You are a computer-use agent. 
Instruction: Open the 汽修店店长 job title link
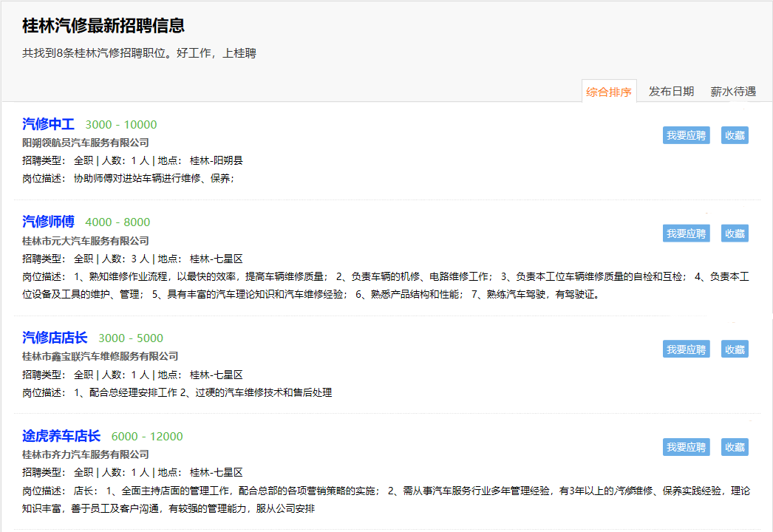(x=55, y=338)
